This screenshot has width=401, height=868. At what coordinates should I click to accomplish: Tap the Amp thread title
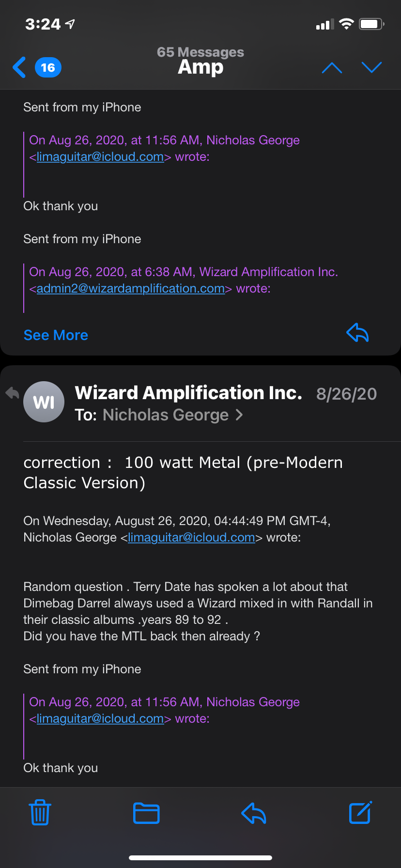(200, 67)
